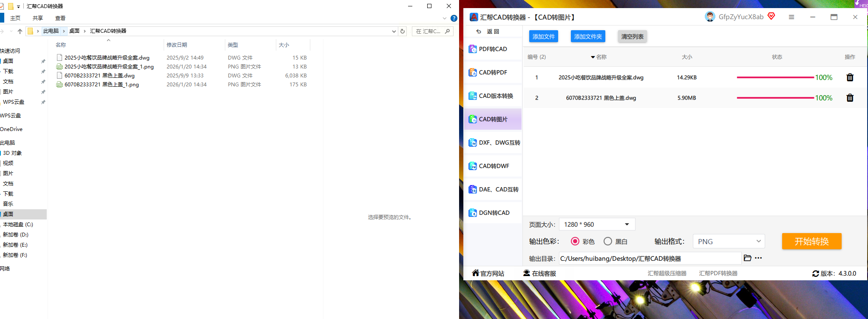The width and height of the screenshot is (868, 319).
Task: Expand the 输出格式 PNG dropdown
Action: pos(729,242)
